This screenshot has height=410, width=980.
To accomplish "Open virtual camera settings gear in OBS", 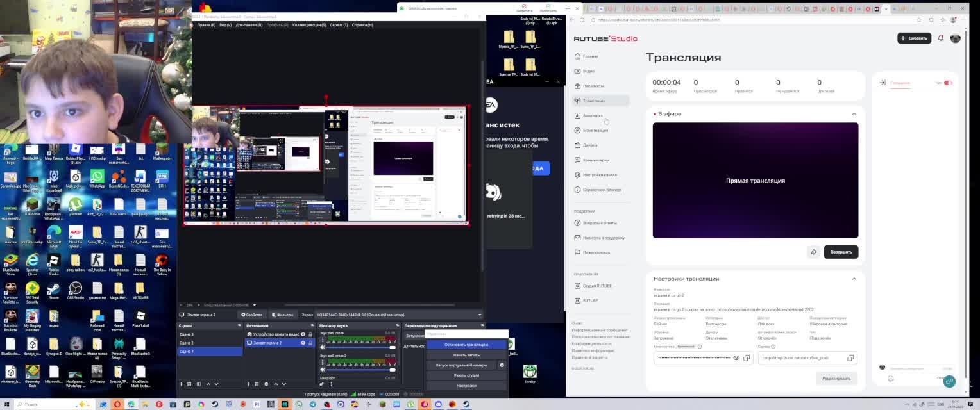I will coord(502,365).
